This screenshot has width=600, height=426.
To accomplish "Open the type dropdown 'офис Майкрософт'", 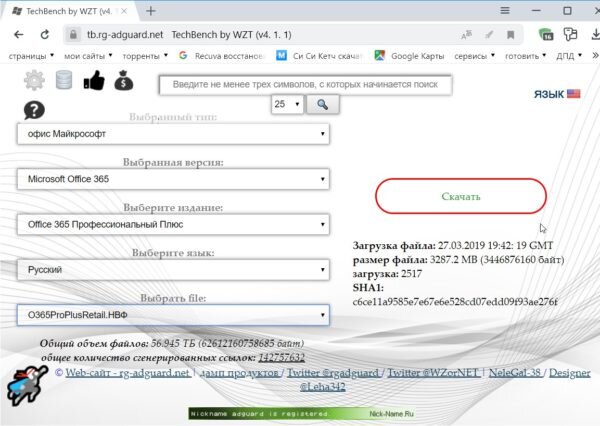I will pos(173,134).
